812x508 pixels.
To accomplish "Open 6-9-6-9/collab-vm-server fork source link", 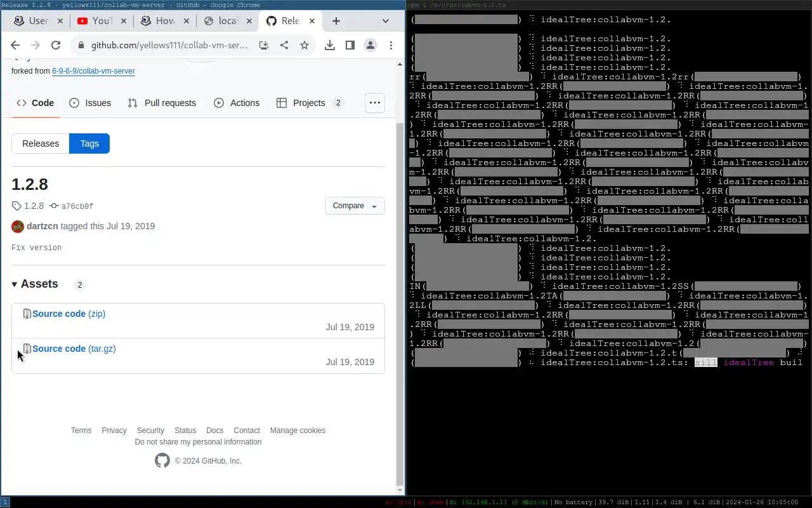I will (93, 71).
